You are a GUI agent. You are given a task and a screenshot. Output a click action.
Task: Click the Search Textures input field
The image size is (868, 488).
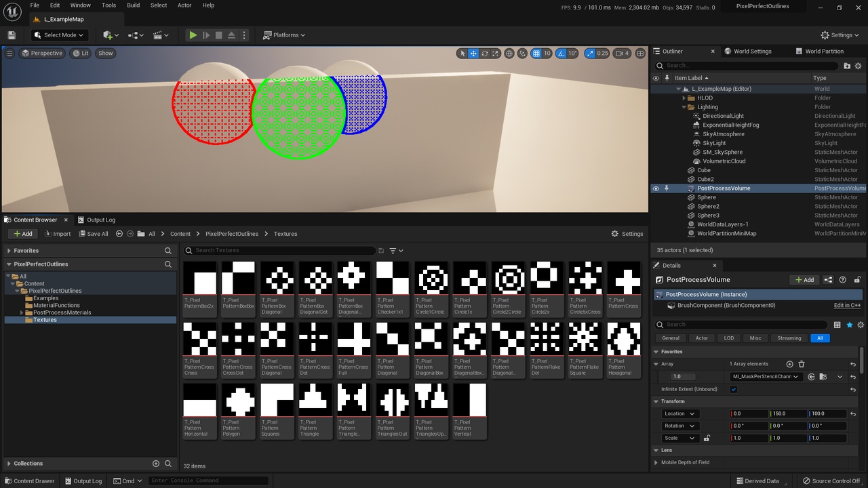coord(279,250)
